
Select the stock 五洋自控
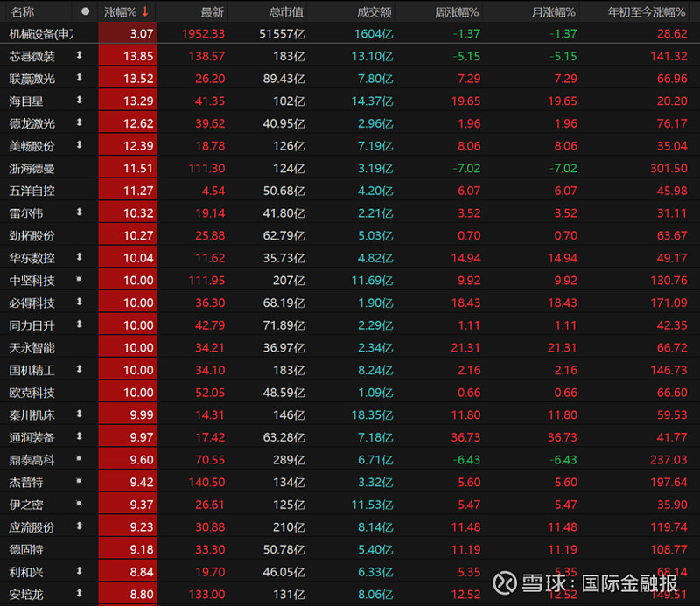pyautogui.click(x=32, y=191)
